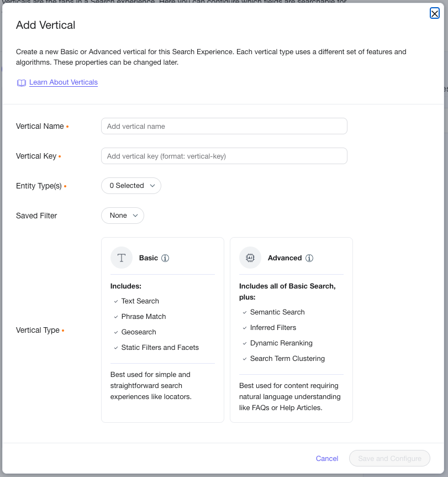The width and height of the screenshot is (448, 477).
Task: Click the Basic vertical info icon
Action: click(x=165, y=258)
